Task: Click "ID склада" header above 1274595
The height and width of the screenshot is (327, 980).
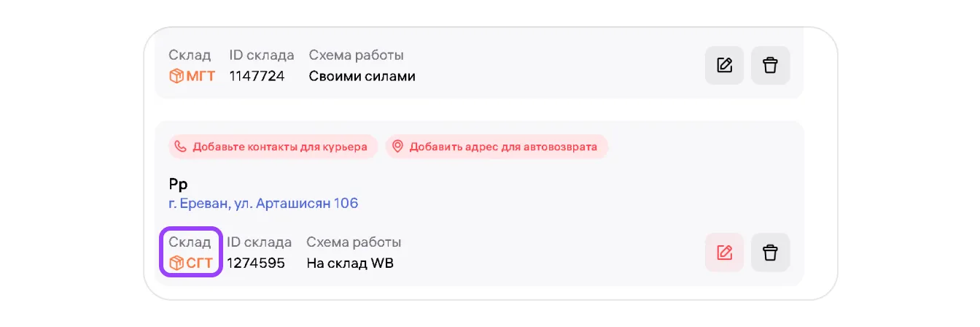Action: [x=259, y=242]
